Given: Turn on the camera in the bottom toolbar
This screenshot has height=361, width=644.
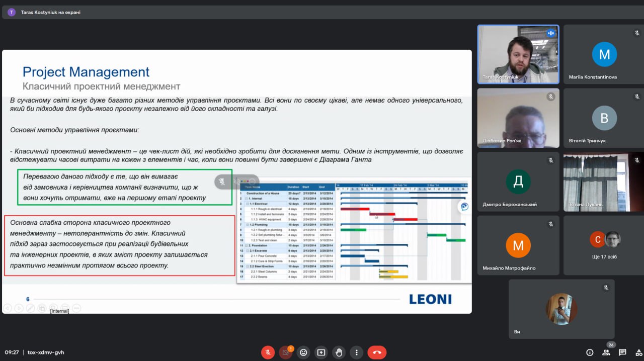Looking at the screenshot, I should (285, 352).
